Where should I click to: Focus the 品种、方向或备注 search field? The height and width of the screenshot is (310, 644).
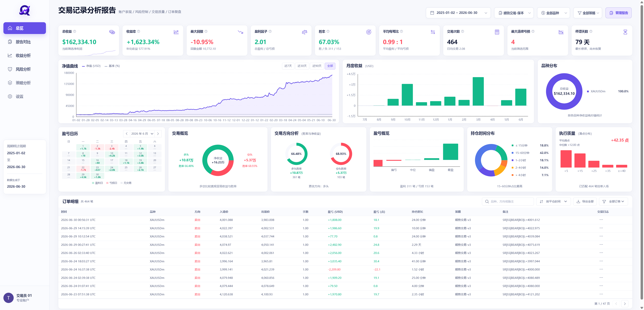tap(508, 201)
